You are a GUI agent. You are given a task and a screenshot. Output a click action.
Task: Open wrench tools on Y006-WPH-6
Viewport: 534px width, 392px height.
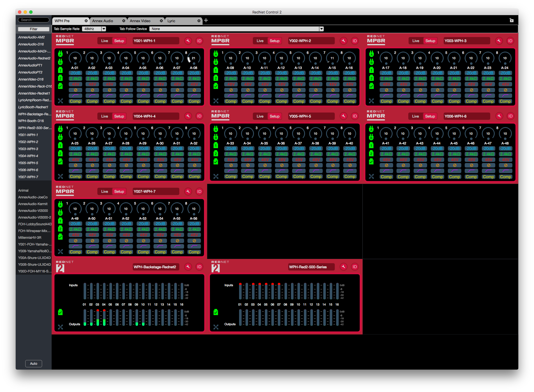499,116
